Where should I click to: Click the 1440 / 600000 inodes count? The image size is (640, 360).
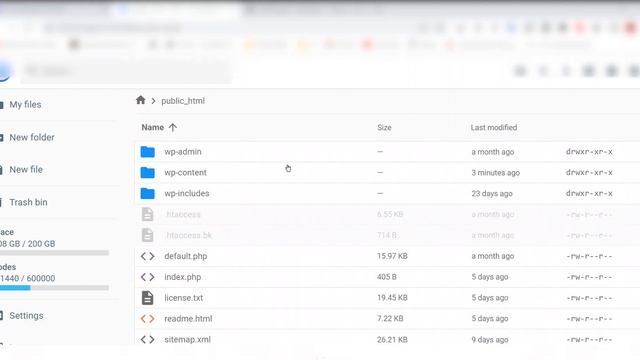pos(27,278)
